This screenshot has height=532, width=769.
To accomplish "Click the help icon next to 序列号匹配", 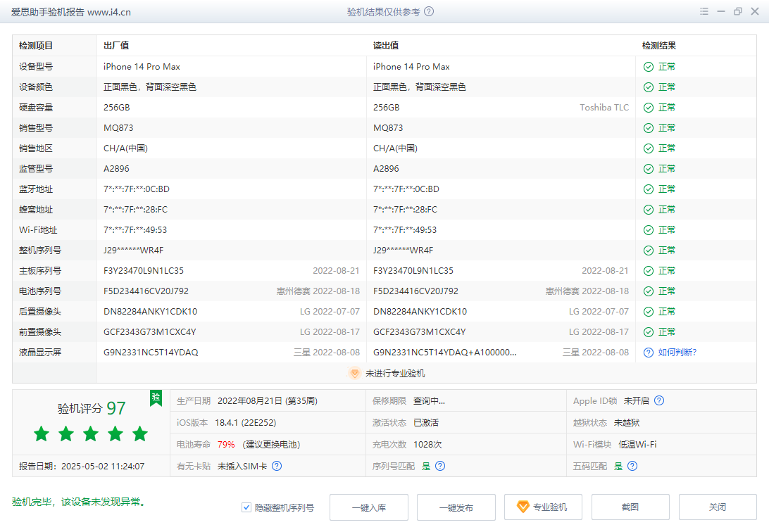I will [x=440, y=466].
